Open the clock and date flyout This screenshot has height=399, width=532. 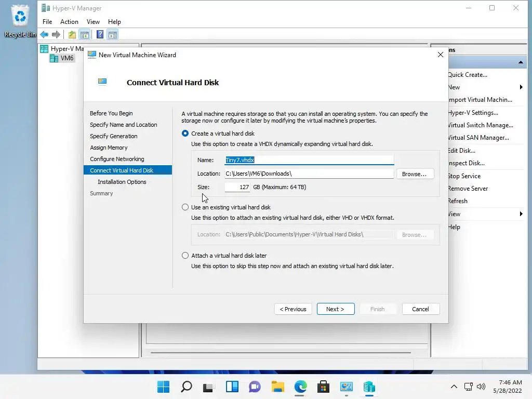(x=508, y=387)
